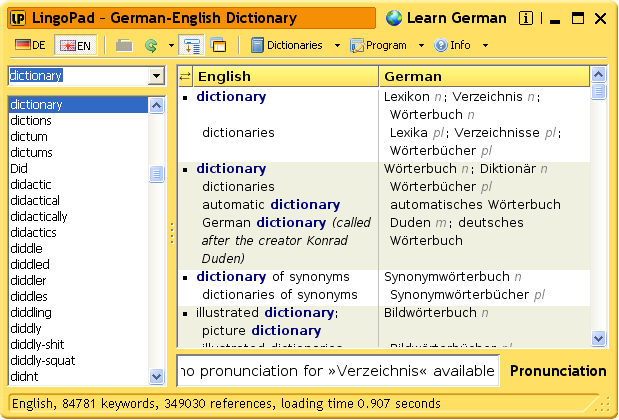Click the search field containing dictionary
The width and height of the screenshot is (619, 420).
click(x=78, y=76)
